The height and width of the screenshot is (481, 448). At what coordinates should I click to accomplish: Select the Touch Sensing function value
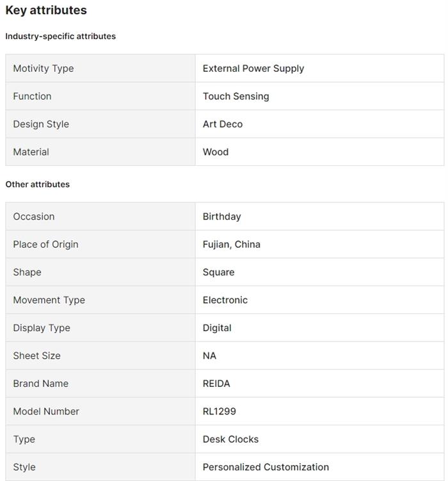[x=236, y=96]
